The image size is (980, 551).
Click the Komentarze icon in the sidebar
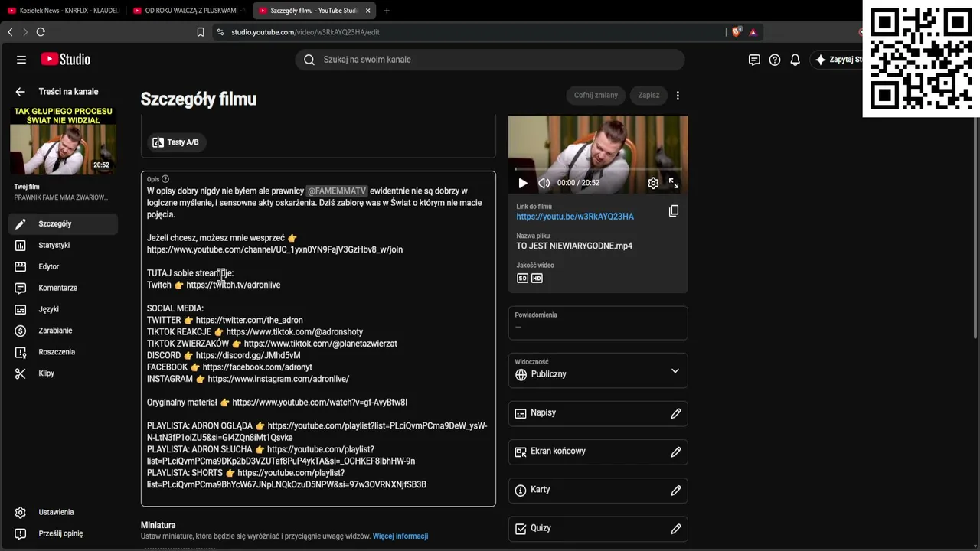(x=21, y=289)
